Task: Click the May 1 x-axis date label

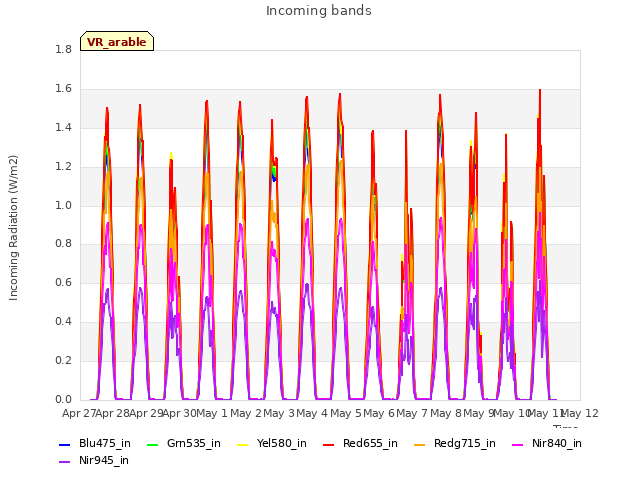Action: pos(212,413)
